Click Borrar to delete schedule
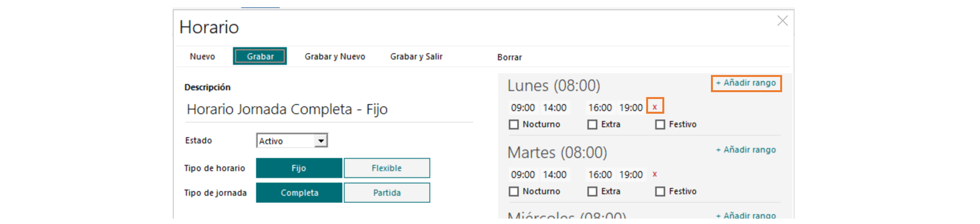The height and width of the screenshot is (224, 980). tap(509, 57)
